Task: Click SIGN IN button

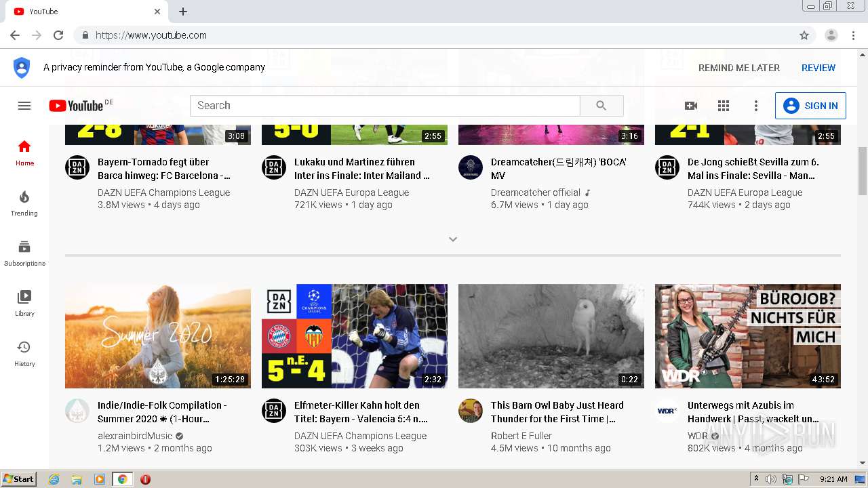Action: click(x=810, y=106)
